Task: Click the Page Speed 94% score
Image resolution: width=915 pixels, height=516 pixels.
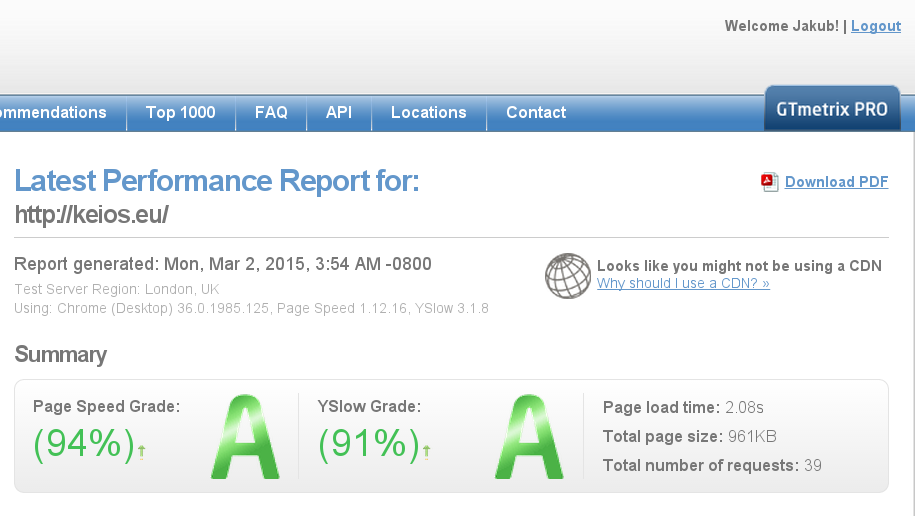Action: click(x=84, y=444)
